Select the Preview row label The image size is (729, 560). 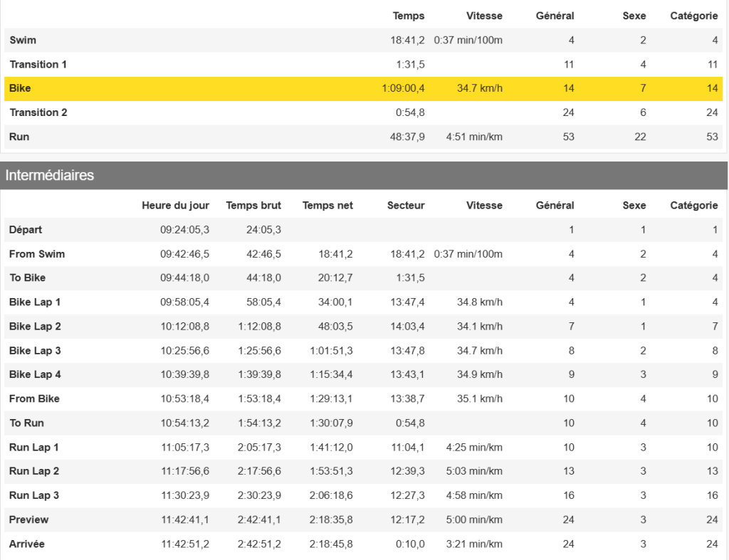point(28,519)
